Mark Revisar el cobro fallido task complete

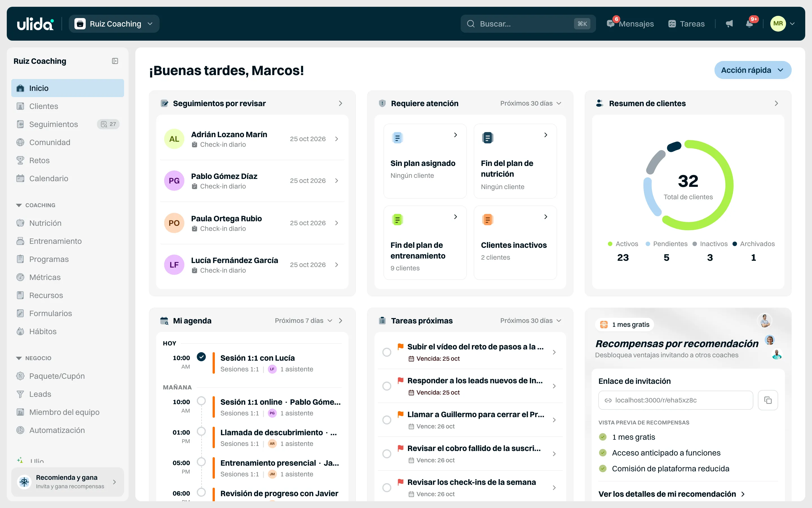387,454
